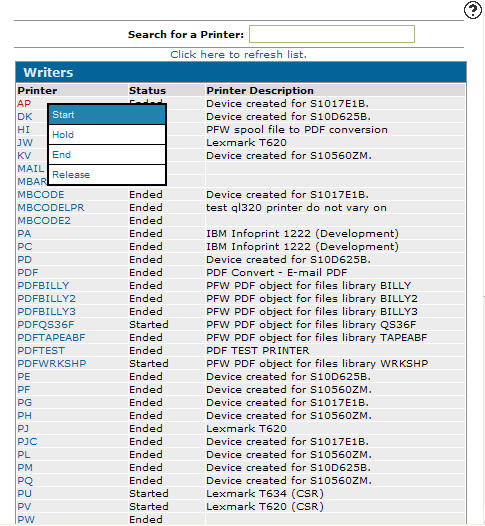This screenshot has width=485, height=526.
Task: Select Ended status of MBCODE2 row
Action: pos(146,221)
